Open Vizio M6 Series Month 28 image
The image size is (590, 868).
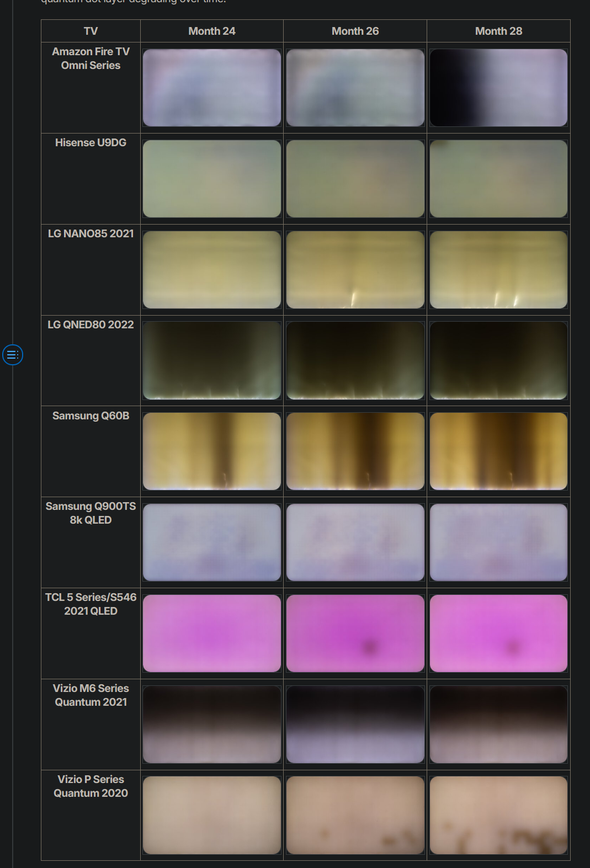click(498, 725)
